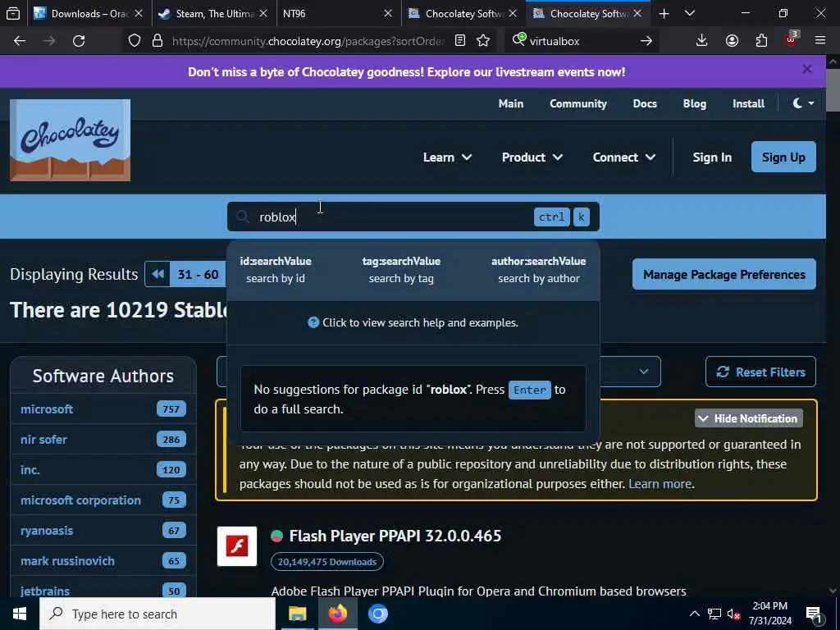The width and height of the screenshot is (840, 630).
Task: Add a new browser tab with plus
Action: click(664, 13)
